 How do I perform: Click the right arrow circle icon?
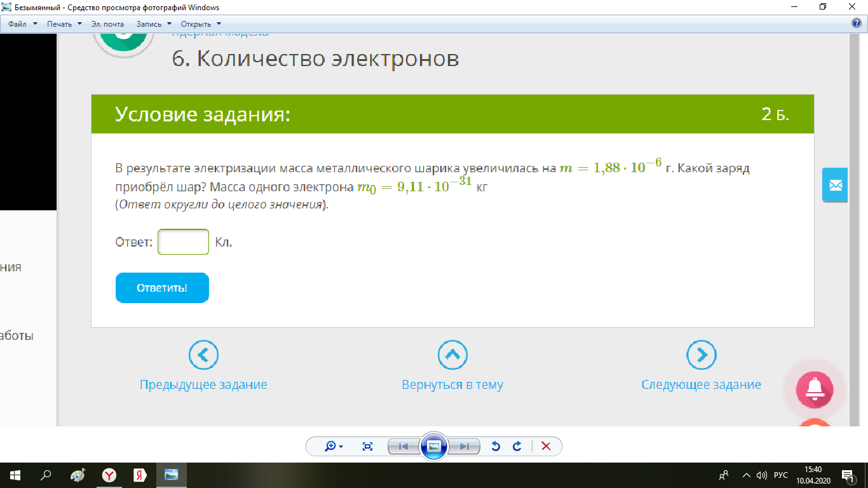(702, 355)
